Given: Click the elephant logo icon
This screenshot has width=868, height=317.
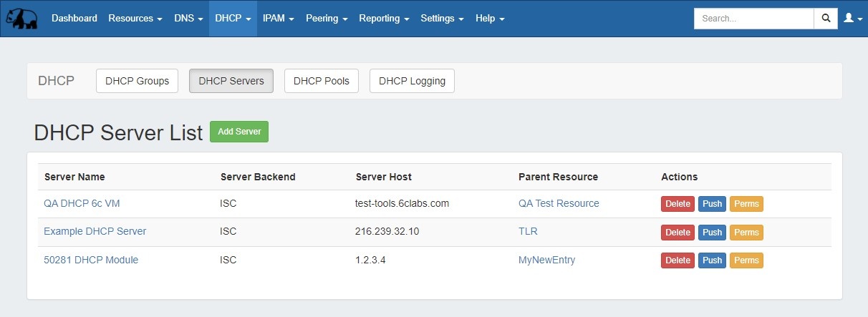Looking at the screenshot, I should point(21,19).
